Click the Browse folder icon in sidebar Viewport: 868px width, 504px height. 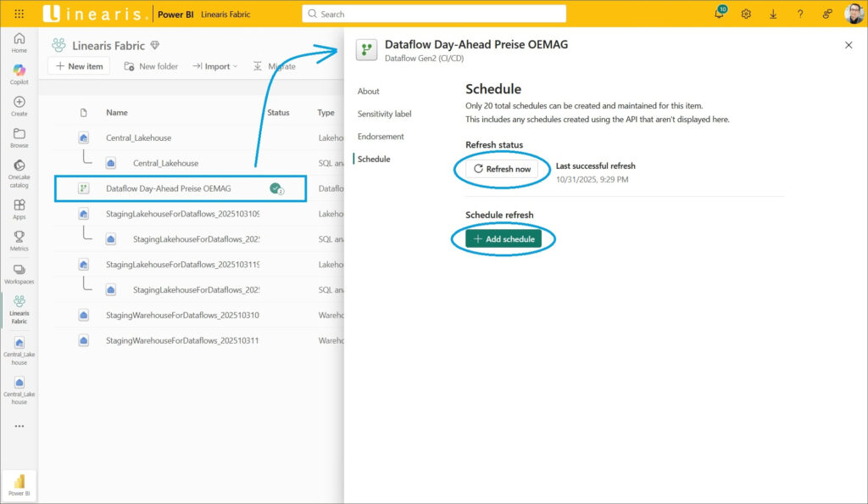tap(19, 134)
